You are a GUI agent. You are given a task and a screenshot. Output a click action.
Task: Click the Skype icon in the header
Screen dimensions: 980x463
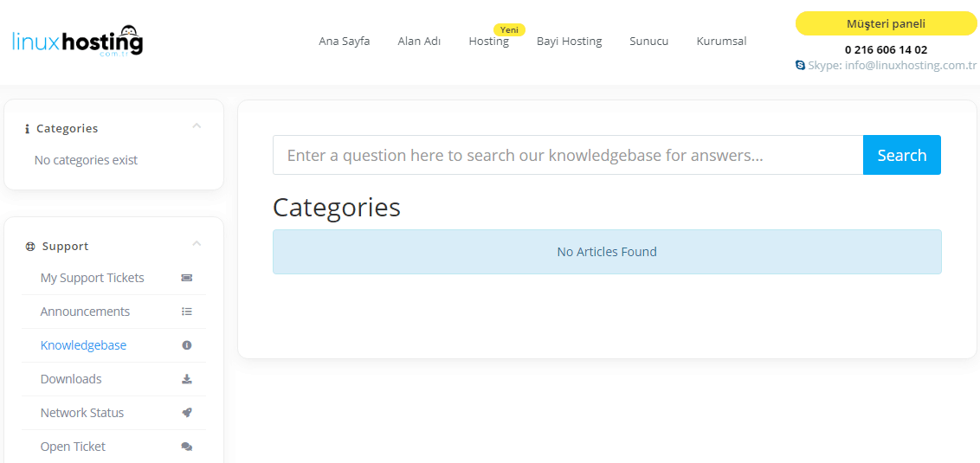pos(800,64)
